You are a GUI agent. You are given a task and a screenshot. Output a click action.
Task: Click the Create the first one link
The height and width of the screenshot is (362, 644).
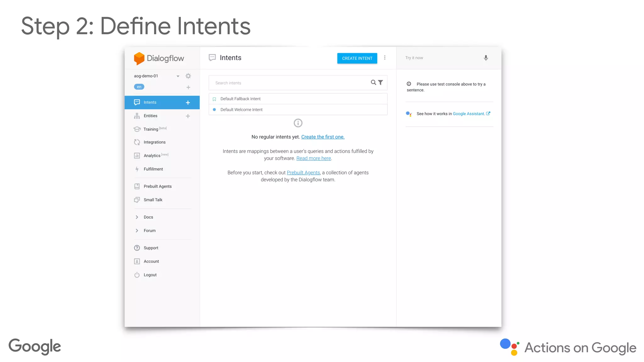point(323,137)
